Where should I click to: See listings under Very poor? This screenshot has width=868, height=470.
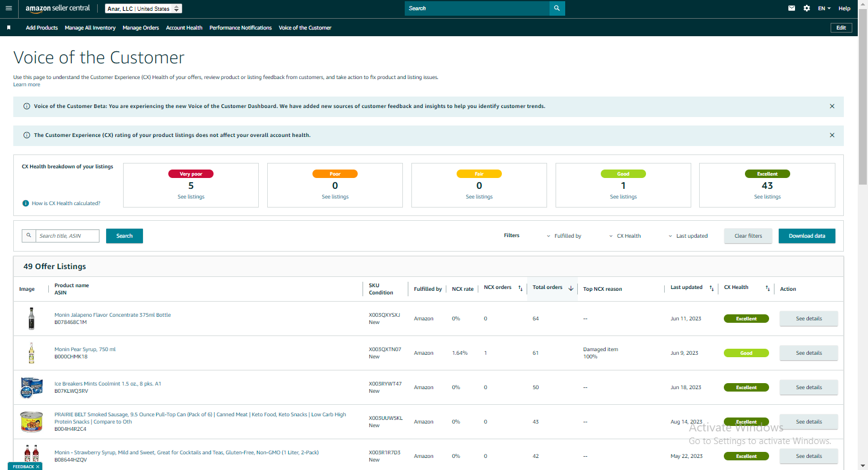(x=191, y=197)
